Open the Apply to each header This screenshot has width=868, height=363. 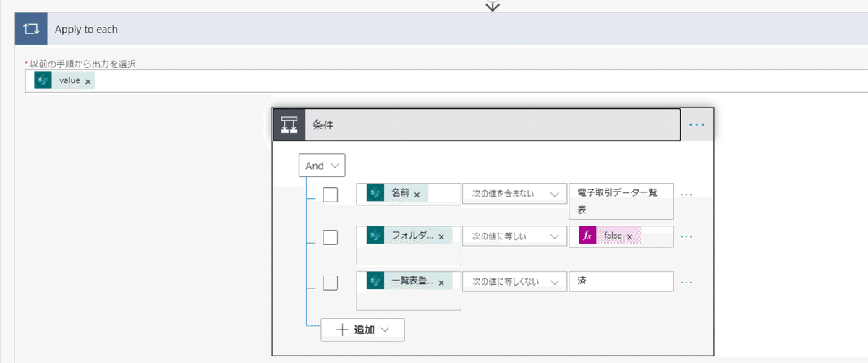[x=441, y=30]
